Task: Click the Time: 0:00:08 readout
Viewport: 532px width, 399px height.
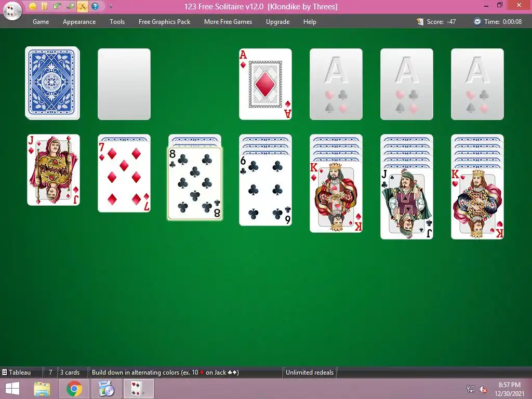Action: point(503,22)
